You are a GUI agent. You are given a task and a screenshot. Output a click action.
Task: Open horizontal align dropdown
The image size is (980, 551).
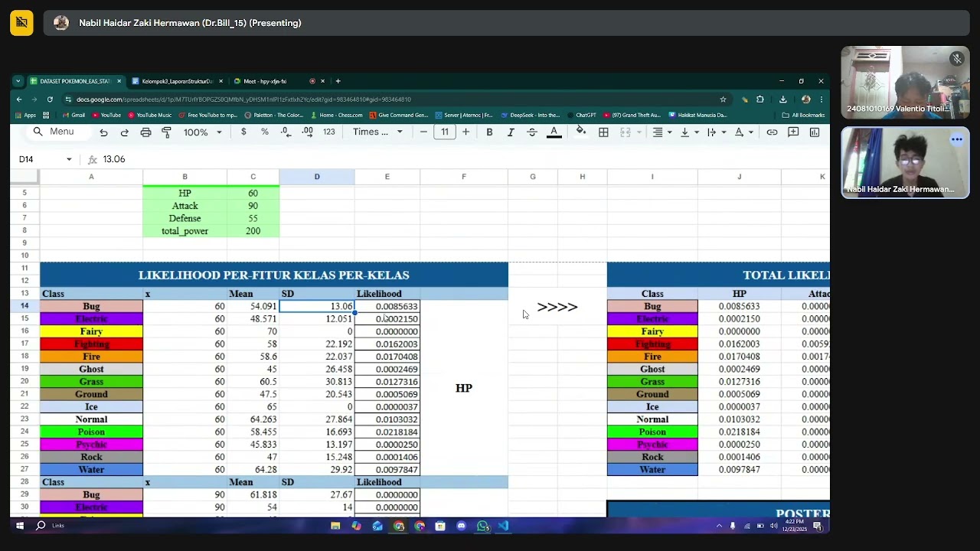[661, 132]
